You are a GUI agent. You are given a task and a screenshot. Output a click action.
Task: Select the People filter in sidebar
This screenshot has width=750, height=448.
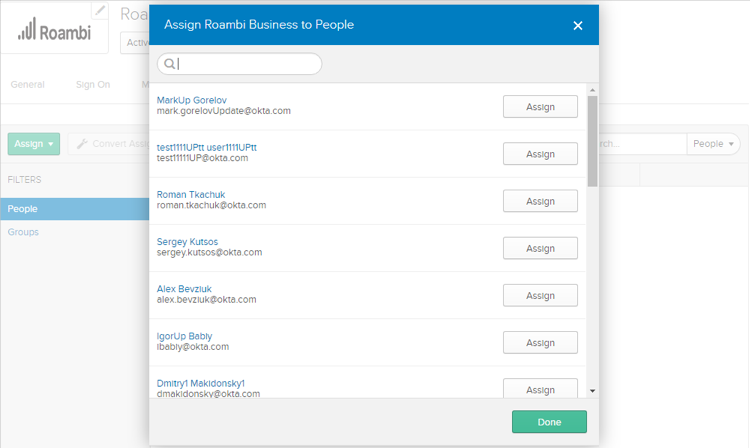click(x=23, y=209)
